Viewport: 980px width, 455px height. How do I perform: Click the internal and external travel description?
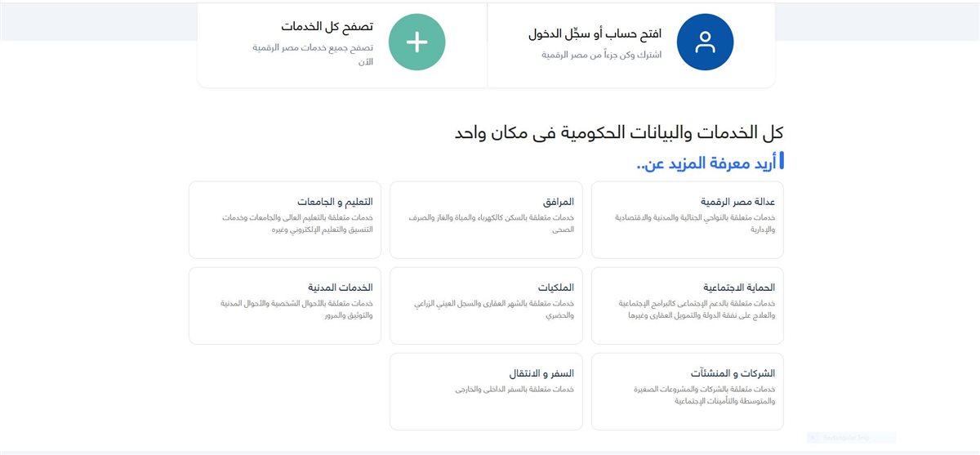pyautogui.click(x=514, y=390)
